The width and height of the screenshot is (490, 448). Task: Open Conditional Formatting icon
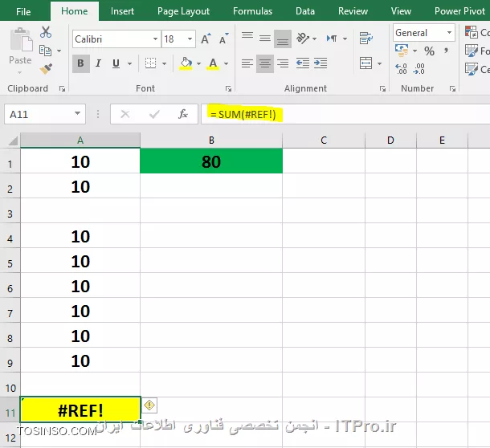coord(472,32)
